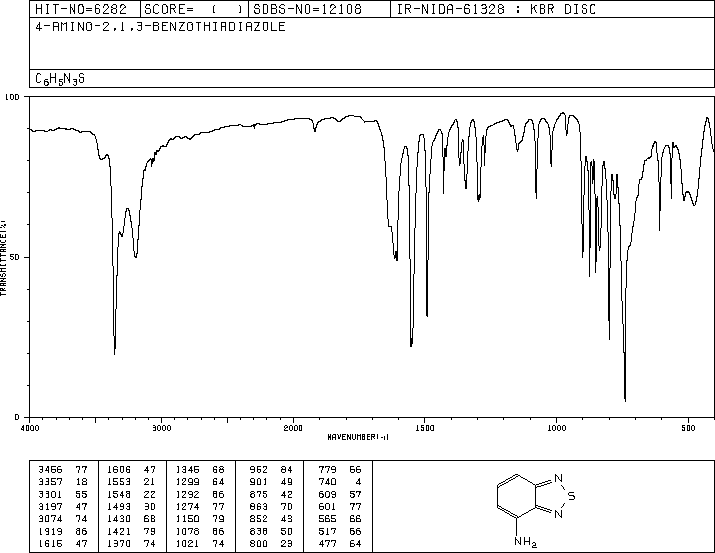Select peak table entry 3357
The image size is (715, 553).
(x=63, y=482)
